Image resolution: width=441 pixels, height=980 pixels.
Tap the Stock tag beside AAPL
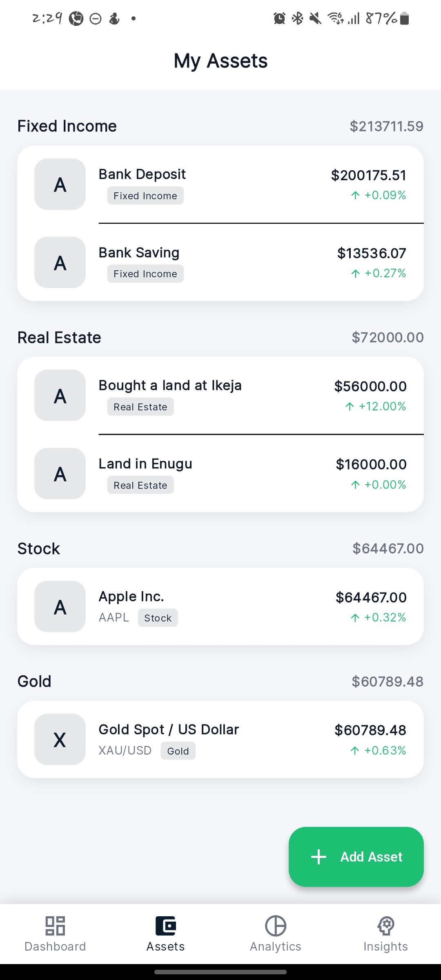coord(158,618)
